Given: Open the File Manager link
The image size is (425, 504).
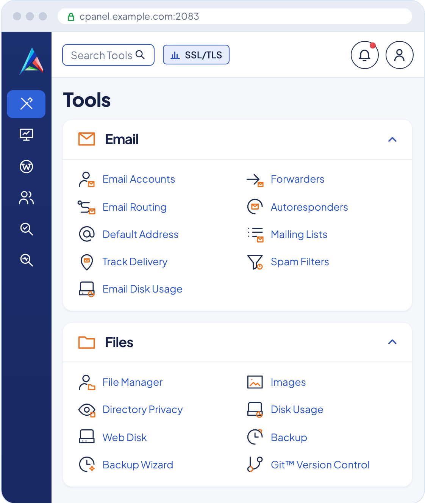Looking at the screenshot, I should (x=133, y=382).
